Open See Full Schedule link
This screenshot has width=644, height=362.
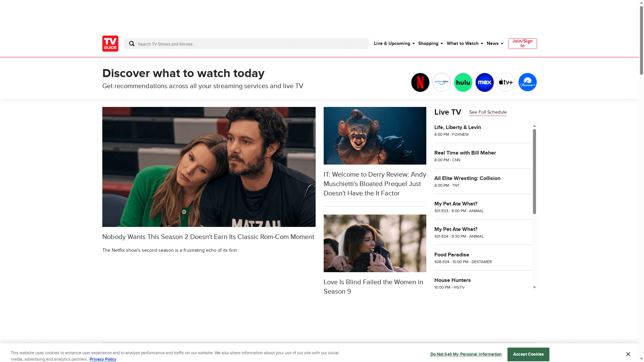click(x=488, y=112)
